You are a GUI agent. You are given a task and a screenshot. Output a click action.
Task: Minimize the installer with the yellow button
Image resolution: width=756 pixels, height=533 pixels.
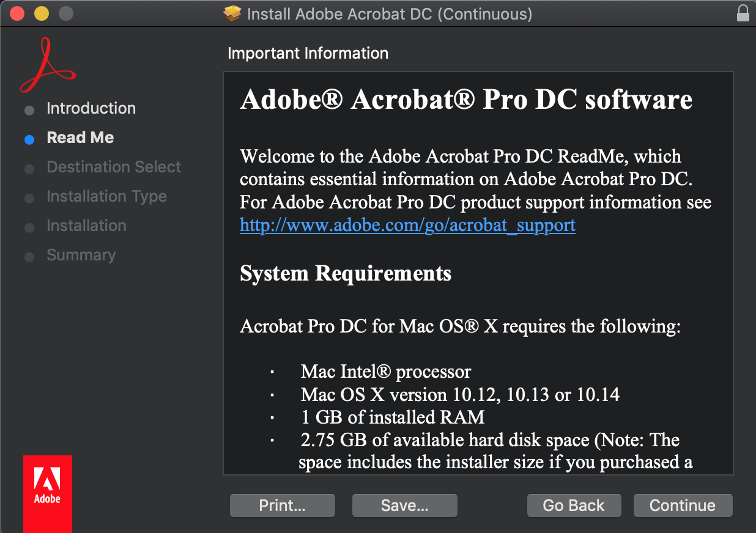click(x=42, y=13)
